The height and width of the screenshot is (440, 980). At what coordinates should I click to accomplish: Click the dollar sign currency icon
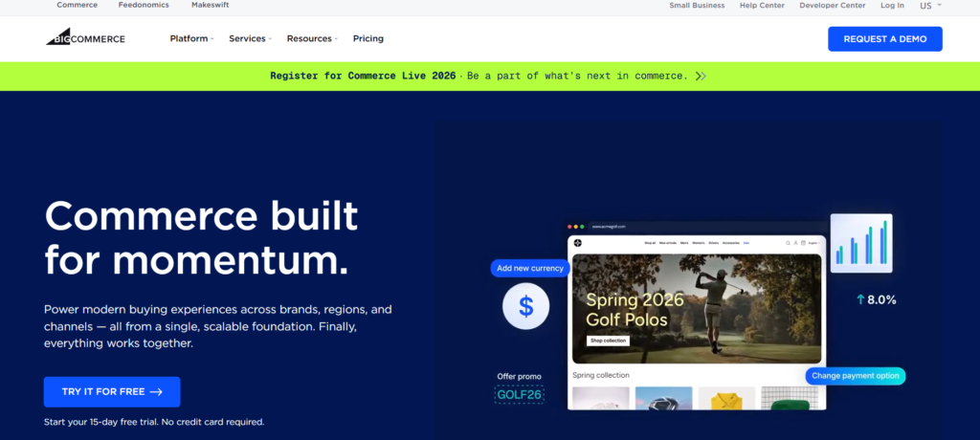525,306
